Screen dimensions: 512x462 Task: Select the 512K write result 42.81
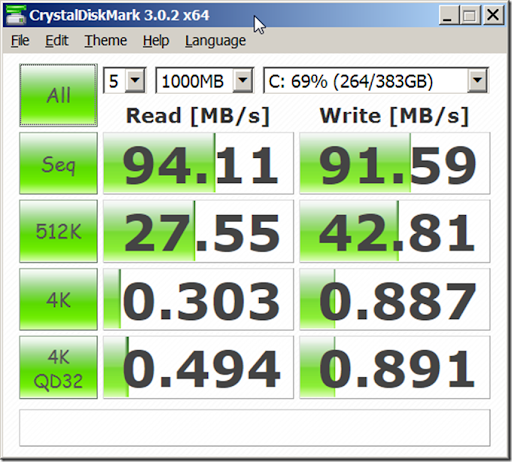(395, 231)
